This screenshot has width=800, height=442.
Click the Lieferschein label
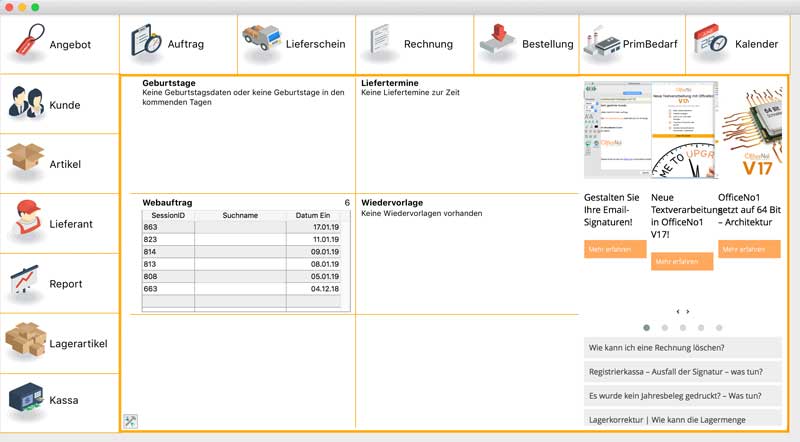tap(315, 44)
